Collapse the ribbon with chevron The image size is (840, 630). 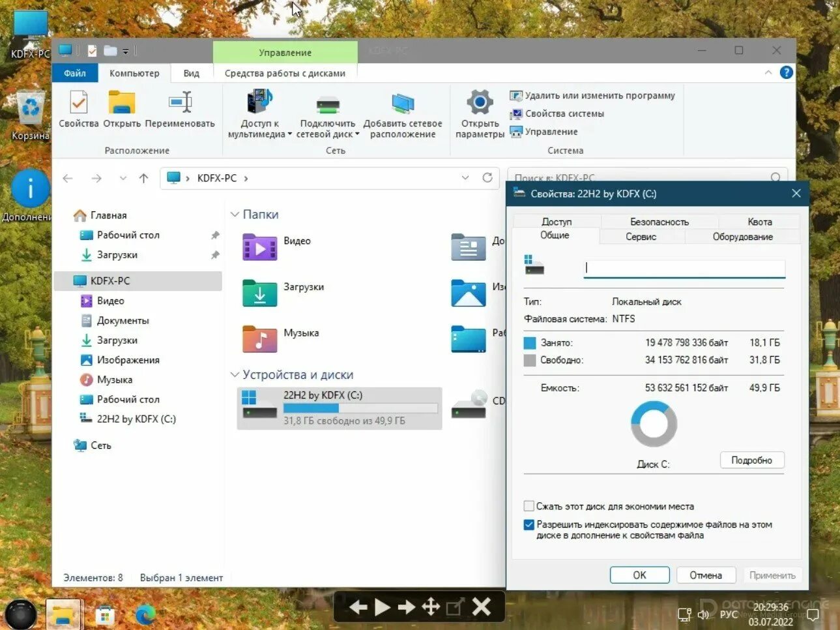[768, 72]
